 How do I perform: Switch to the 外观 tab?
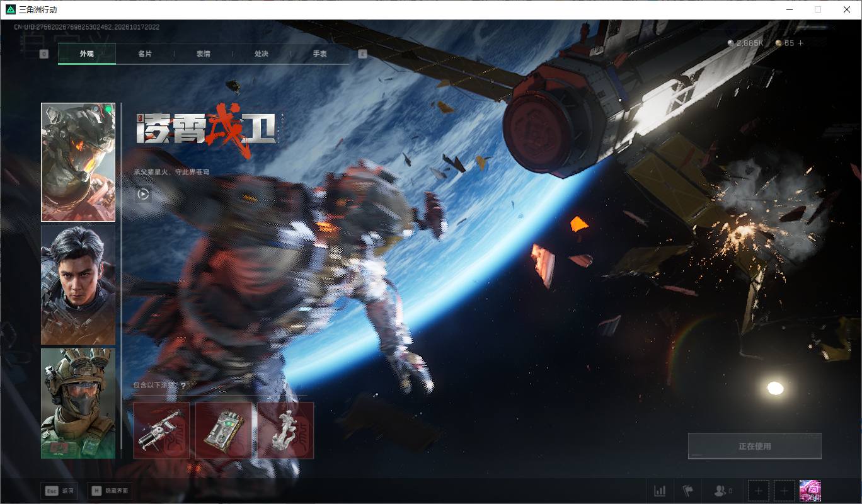[87, 54]
